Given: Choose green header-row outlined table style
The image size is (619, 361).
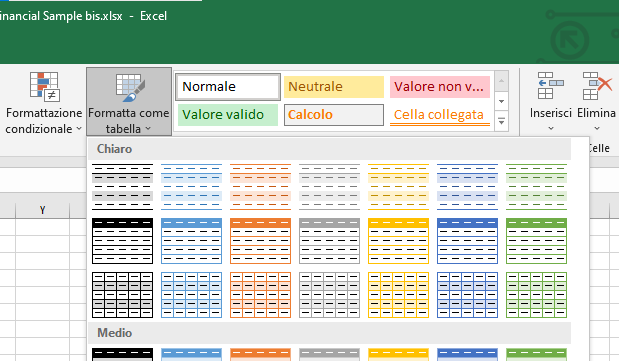Looking at the screenshot, I should [x=536, y=241].
